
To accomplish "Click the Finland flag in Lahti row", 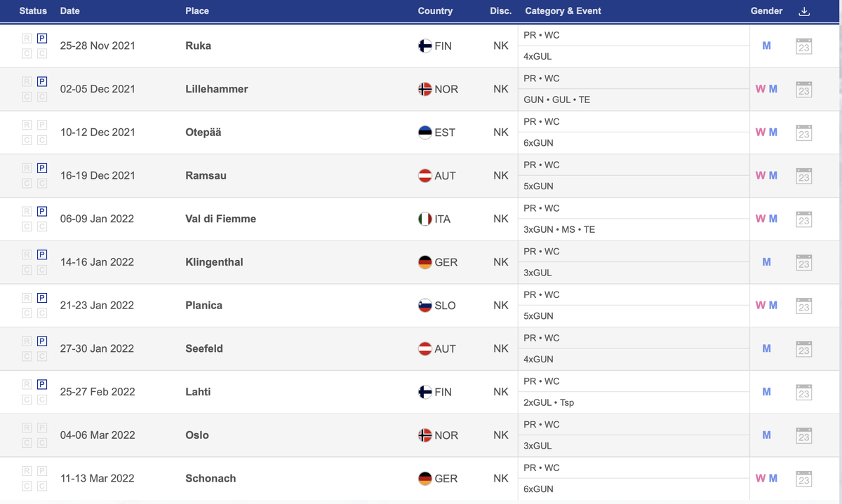I will pos(425,392).
